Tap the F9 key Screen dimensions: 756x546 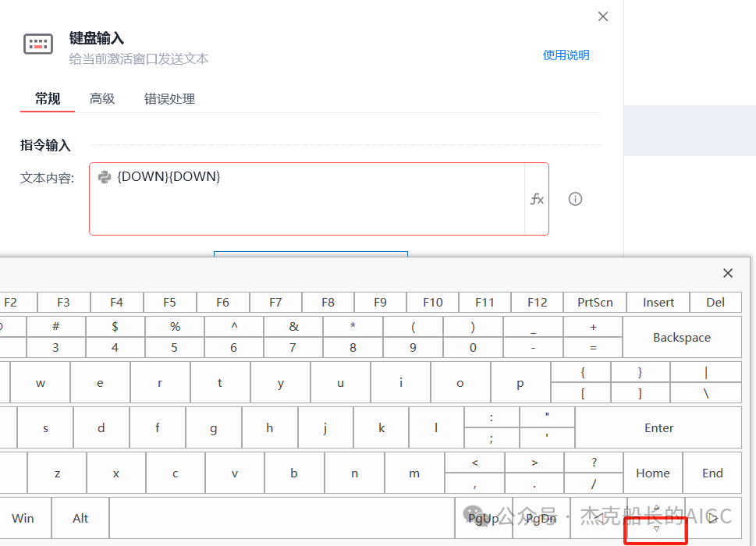coord(380,302)
